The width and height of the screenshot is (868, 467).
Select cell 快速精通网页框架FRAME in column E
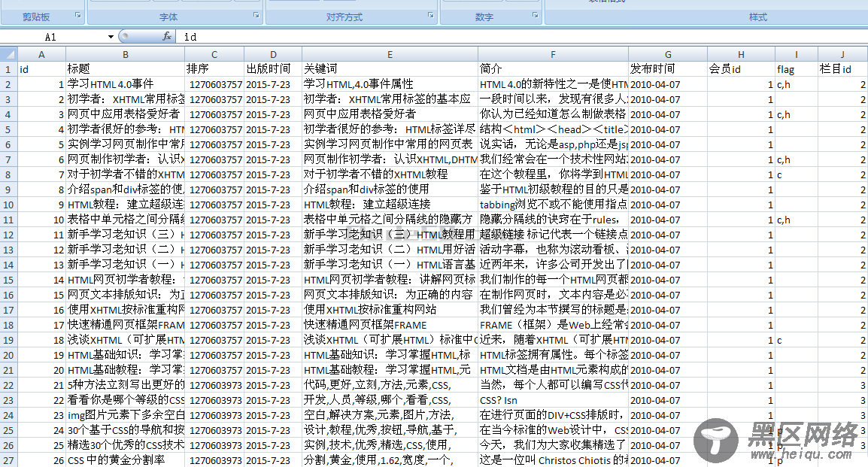(390, 325)
